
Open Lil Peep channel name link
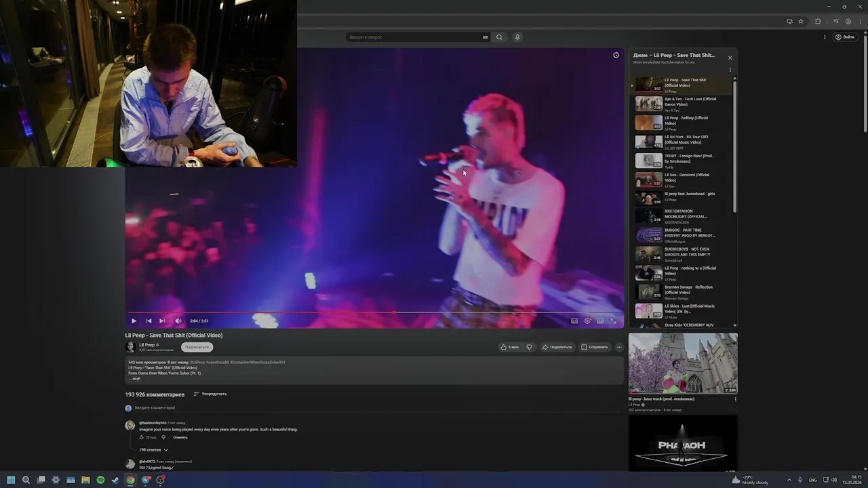pyautogui.click(x=147, y=345)
